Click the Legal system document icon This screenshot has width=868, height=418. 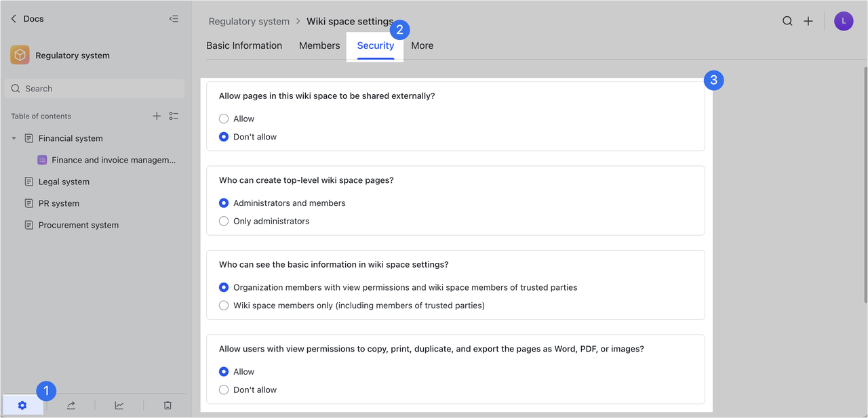point(28,182)
